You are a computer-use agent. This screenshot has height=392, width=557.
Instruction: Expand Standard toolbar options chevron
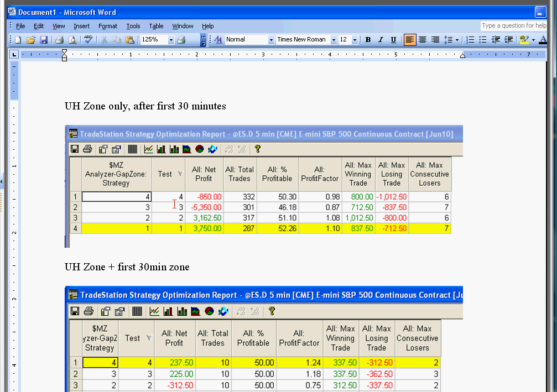(x=203, y=40)
